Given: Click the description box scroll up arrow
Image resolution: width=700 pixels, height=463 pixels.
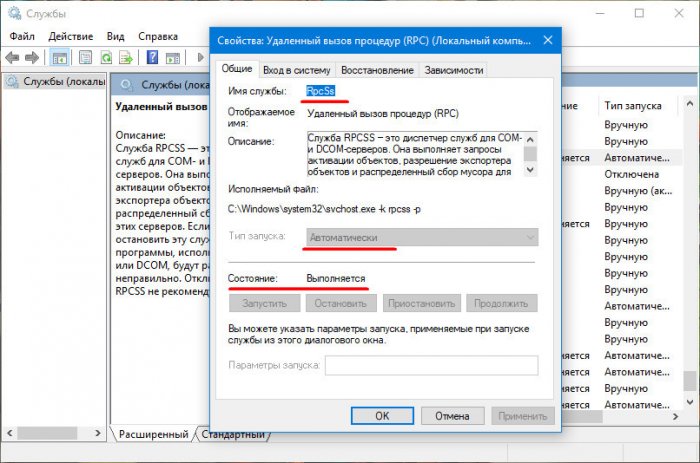Looking at the screenshot, I should pyautogui.click(x=530, y=139).
